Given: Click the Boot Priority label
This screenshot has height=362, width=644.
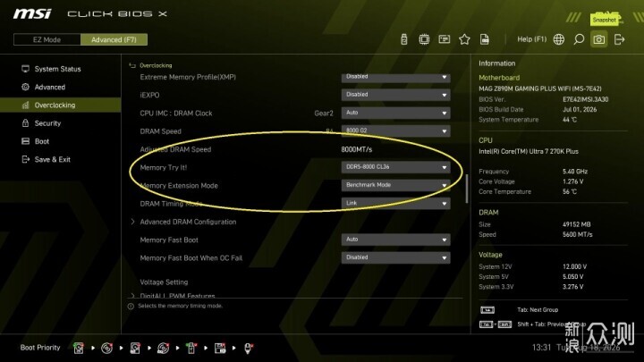Looking at the screenshot, I should click(40, 348).
